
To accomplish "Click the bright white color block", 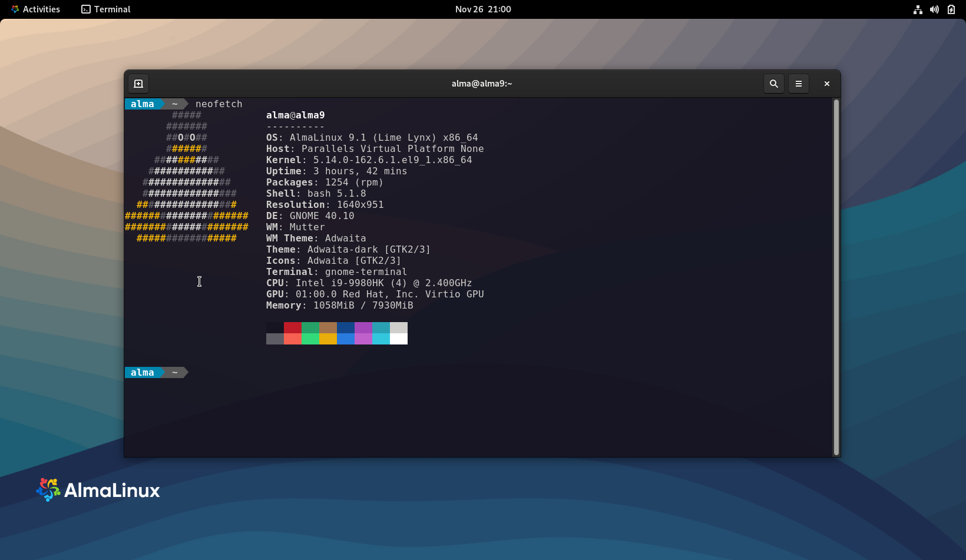I will 399,339.
